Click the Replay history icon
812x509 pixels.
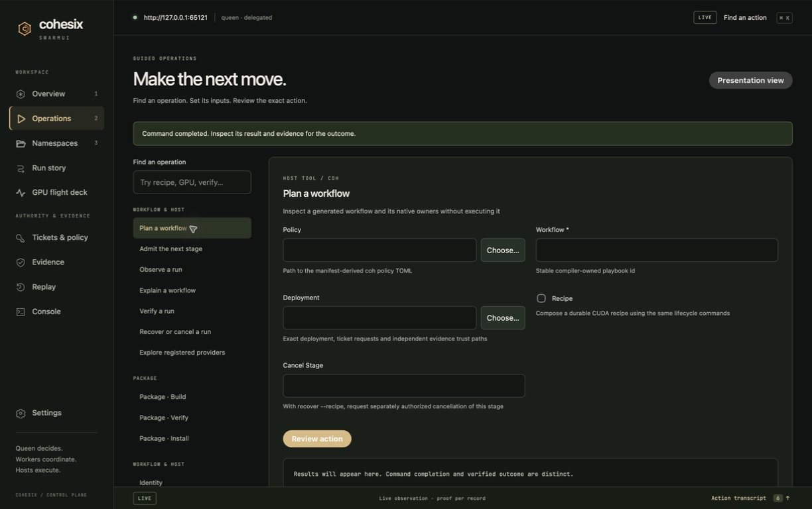(21, 287)
